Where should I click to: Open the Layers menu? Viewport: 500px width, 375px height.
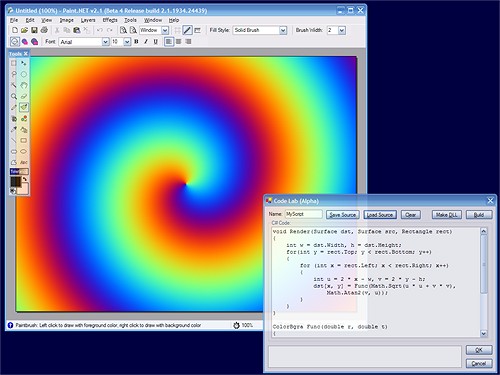88,20
